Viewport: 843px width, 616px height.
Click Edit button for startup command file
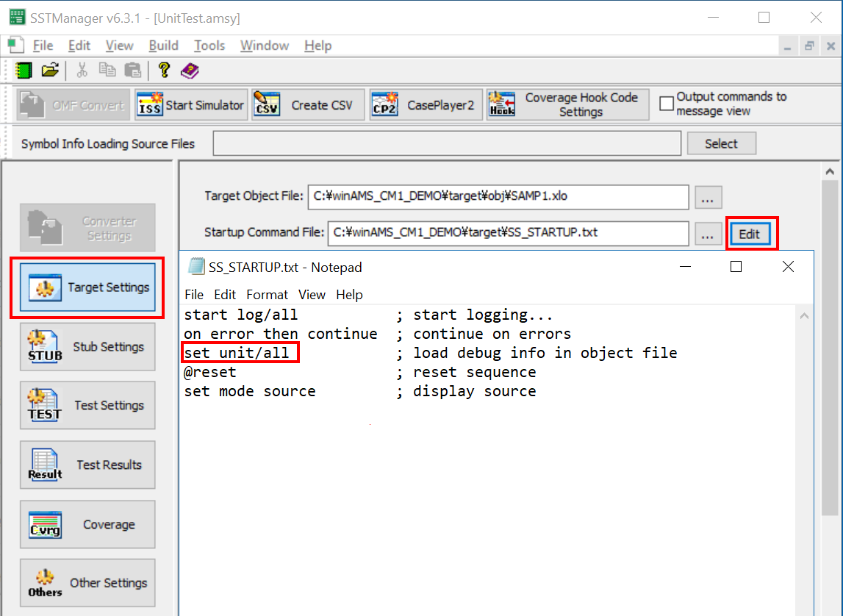750,234
